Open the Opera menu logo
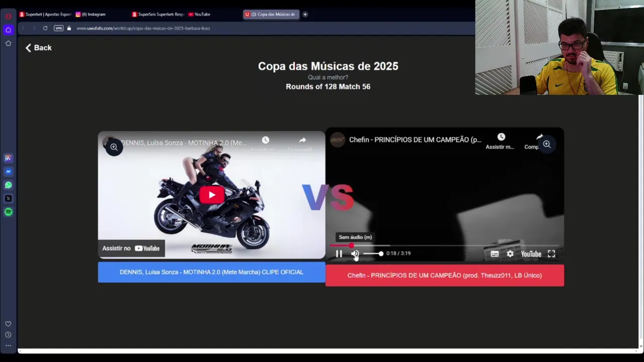The height and width of the screenshot is (362, 644). [x=8, y=16]
